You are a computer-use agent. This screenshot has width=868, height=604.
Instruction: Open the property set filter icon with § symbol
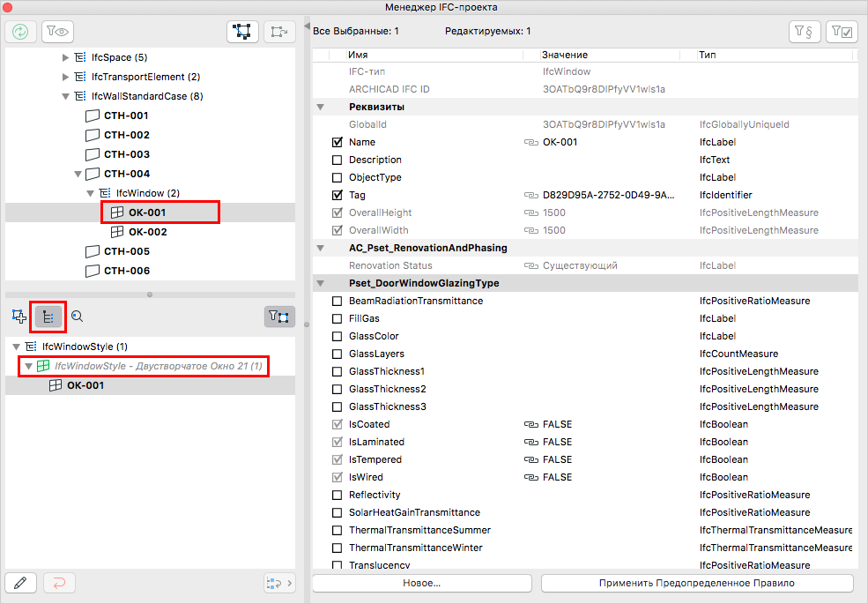[805, 32]
